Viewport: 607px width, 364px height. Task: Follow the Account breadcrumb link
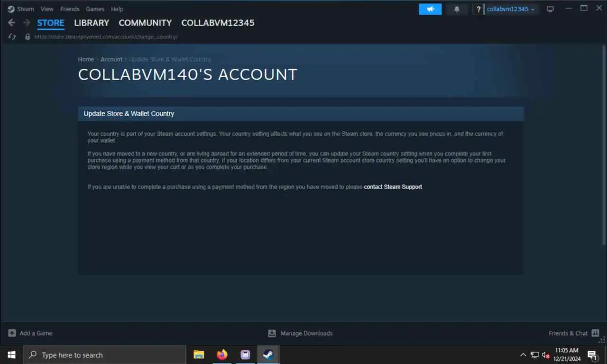111,59
